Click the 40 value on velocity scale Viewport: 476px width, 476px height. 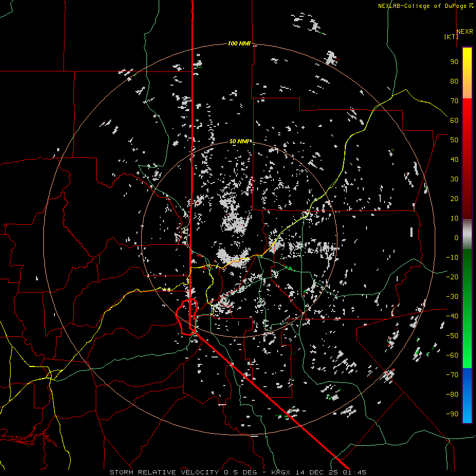coord(454,160)
